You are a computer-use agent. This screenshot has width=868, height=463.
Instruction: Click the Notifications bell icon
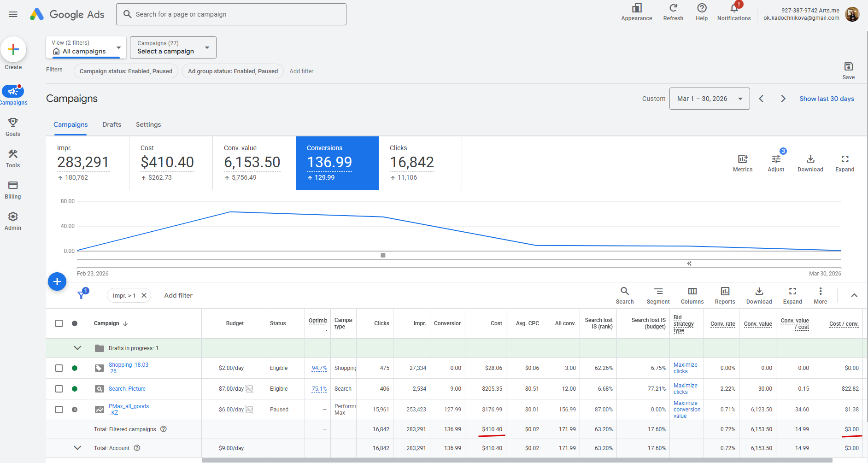click(x=734, y=8)
